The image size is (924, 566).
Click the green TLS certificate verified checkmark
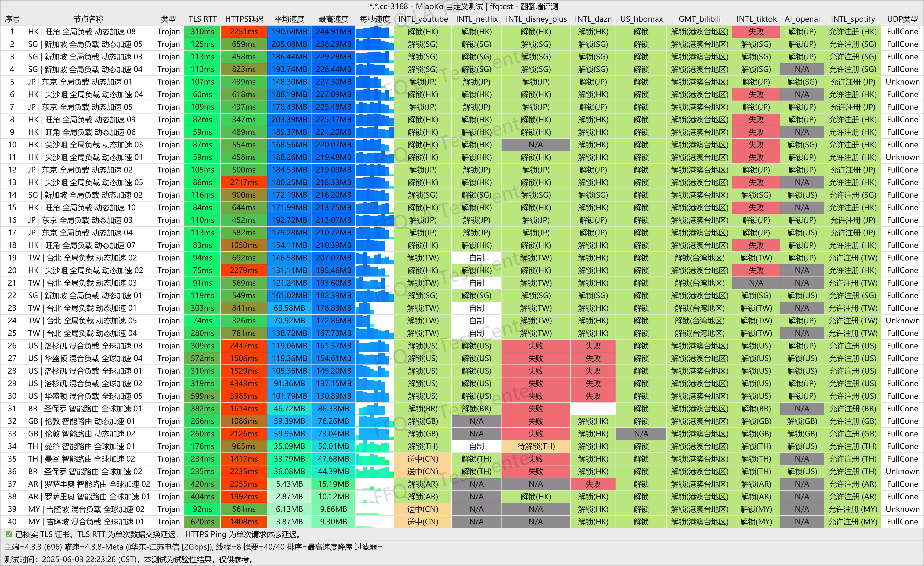coord(8,535)
